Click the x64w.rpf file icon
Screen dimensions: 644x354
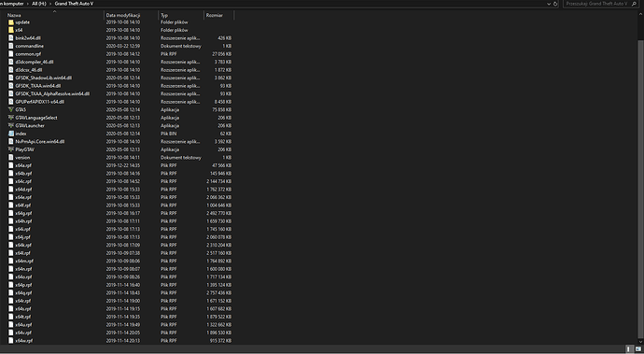click(x=11, y=341)
